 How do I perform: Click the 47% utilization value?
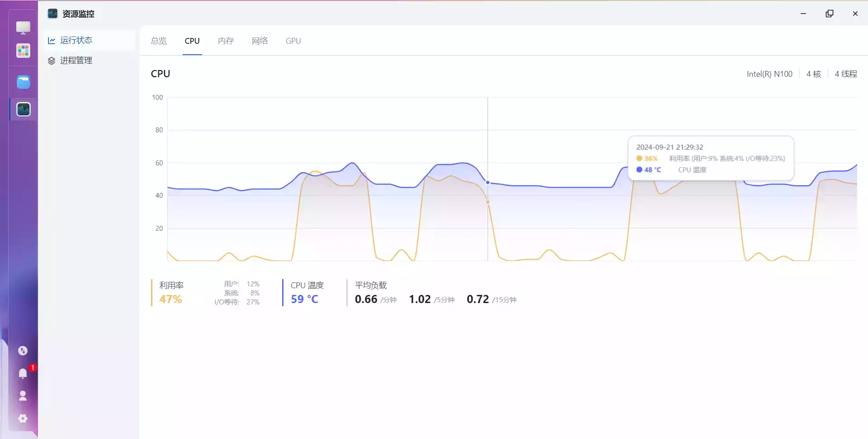click(x=170, y=299)
